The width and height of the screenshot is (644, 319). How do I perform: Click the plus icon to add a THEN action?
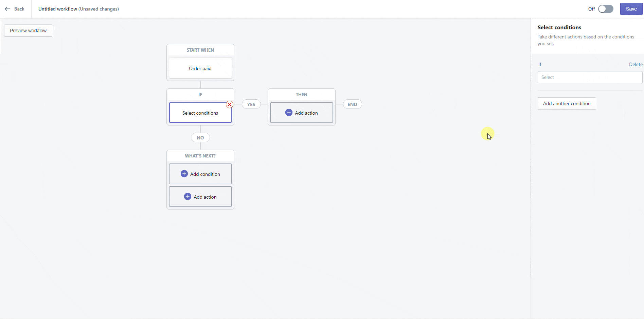point(289,113)
